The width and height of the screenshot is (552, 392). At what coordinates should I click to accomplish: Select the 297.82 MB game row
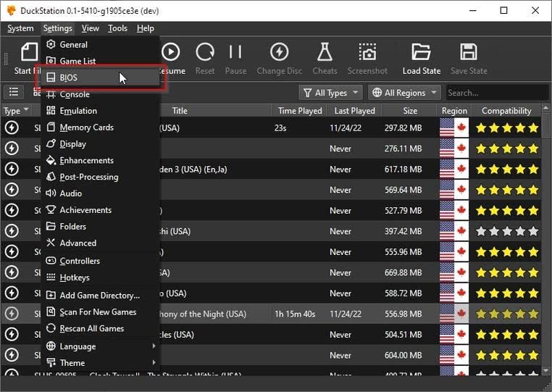pos(271,128)
